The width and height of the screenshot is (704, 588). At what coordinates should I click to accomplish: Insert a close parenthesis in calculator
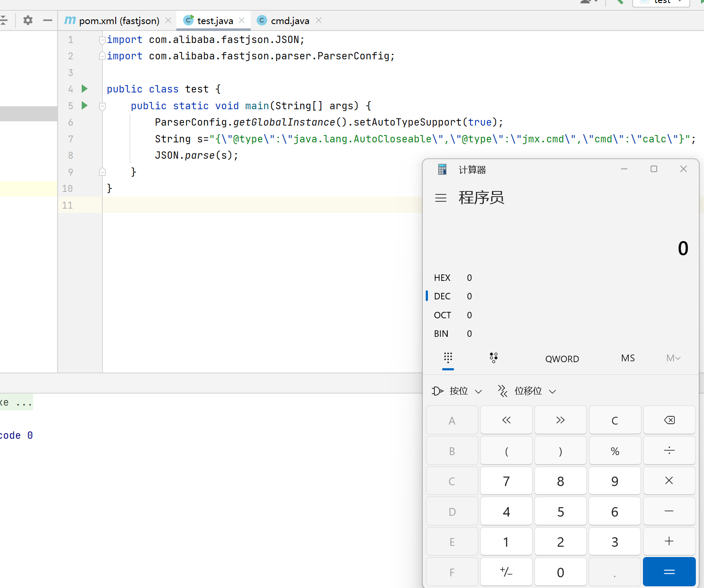560,451
